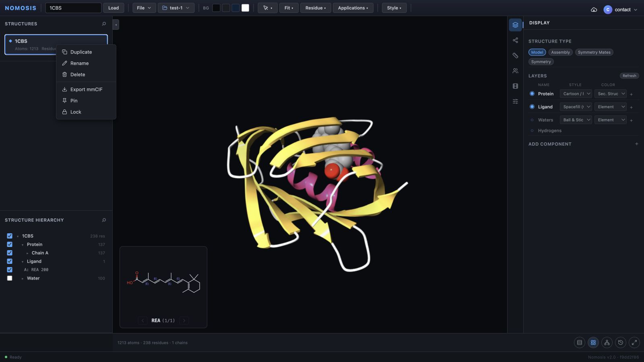The image size is (644, 362).
Task: Open the test-1 project dropdown
Action: point(176,8)
